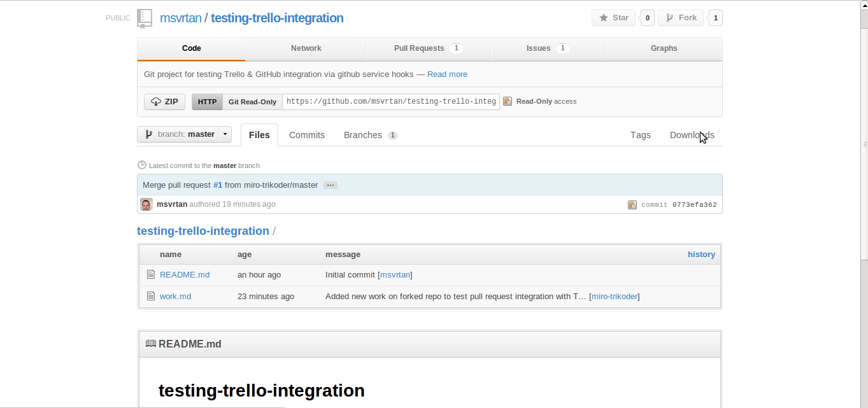This screenshot has width=868, height=408.
Task: Click msvrtan author name in latest commit
Action: (x=172, y=204)
